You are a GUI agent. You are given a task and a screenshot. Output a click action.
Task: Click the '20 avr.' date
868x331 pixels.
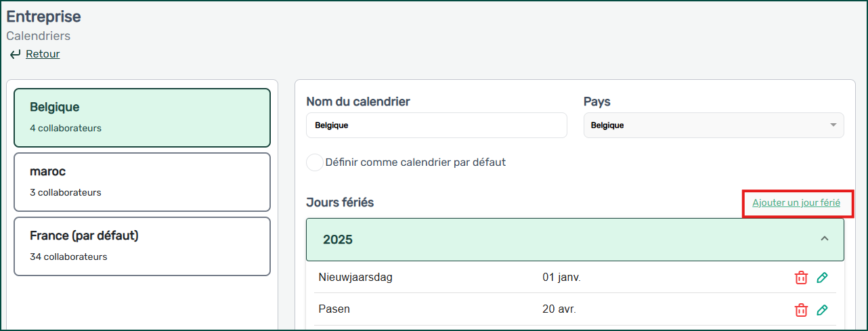[559, 309]
